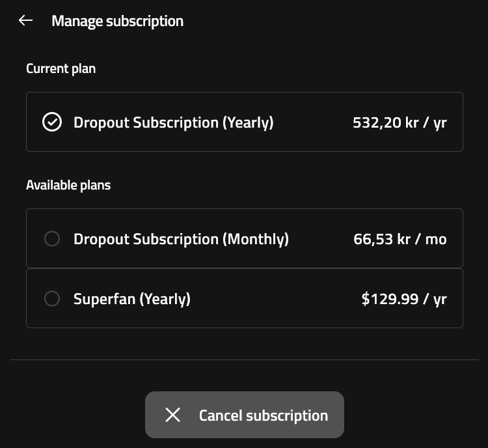
Task: Click the Current plan heading
Action: [61, 68]
